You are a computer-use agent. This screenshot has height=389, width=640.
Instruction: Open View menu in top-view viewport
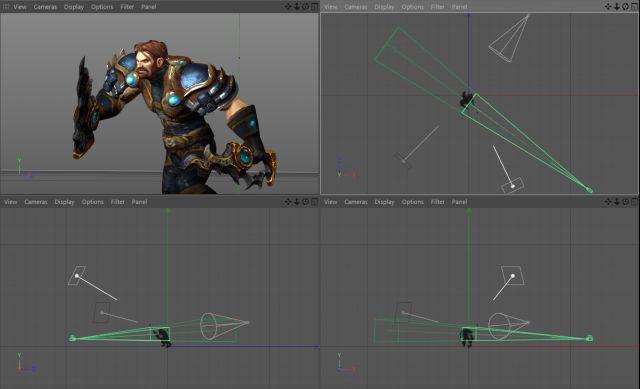tap(331, 7)
